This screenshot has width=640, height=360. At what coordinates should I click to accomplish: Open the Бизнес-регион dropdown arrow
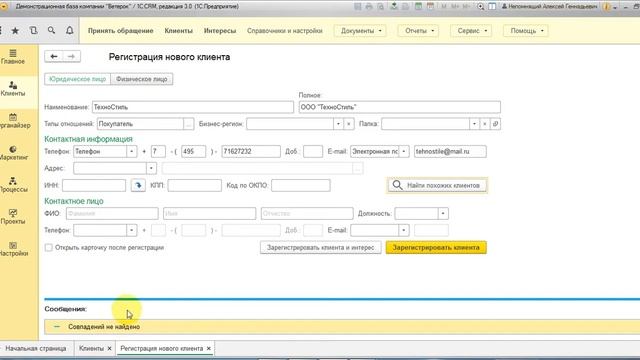pos(338,124)
